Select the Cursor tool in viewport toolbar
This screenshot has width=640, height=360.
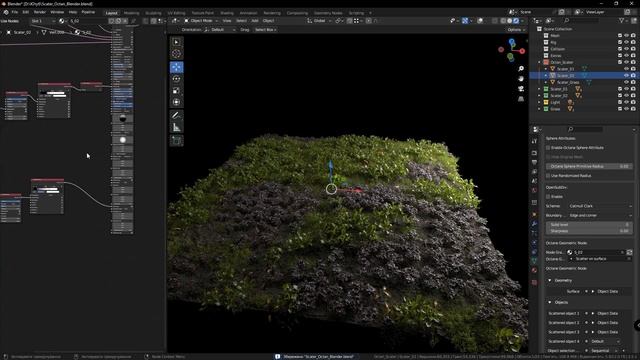click(x=176, y=54)
